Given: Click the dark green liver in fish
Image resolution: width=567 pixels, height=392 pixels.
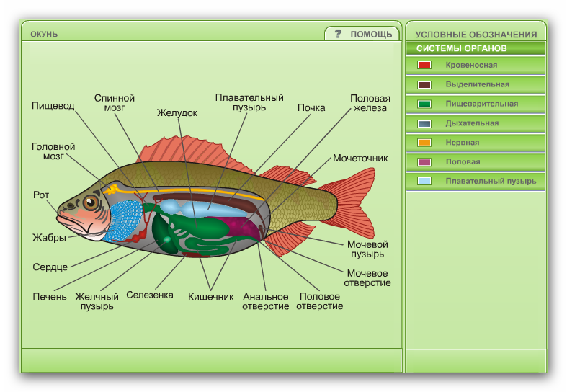Looking at the screenshot, I should (164, 233).
